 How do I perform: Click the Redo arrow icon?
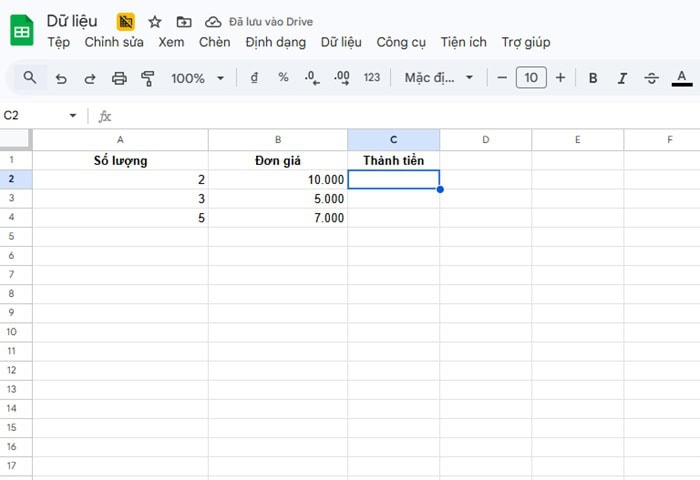pyautogui.click(x=90, y=78)
